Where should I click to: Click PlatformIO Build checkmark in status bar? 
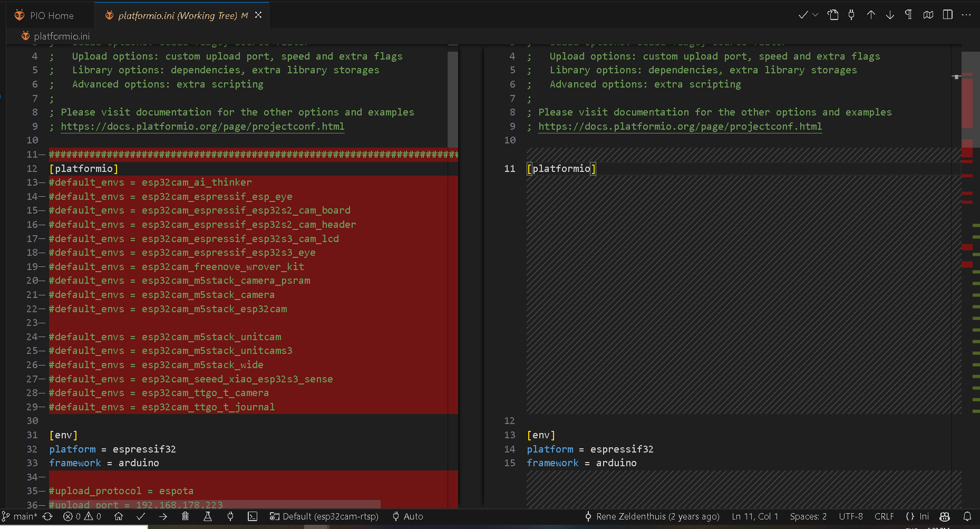(141, 516)
